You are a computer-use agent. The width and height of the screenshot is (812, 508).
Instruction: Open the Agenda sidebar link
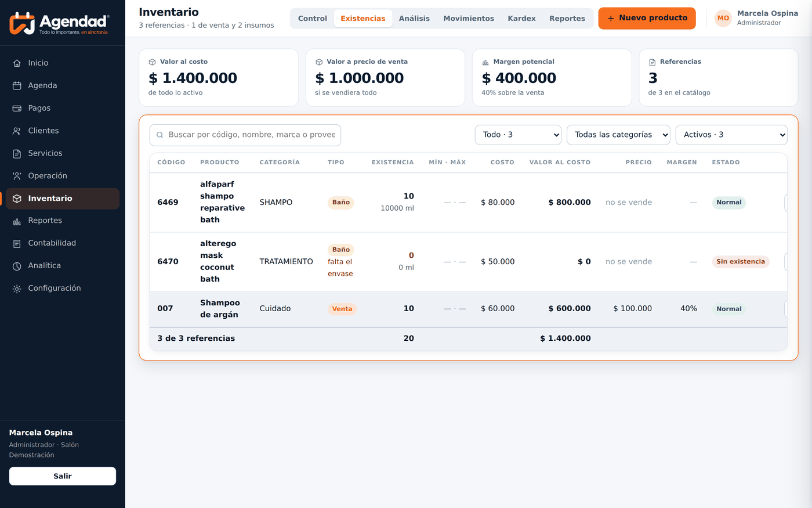coord(63,86)
